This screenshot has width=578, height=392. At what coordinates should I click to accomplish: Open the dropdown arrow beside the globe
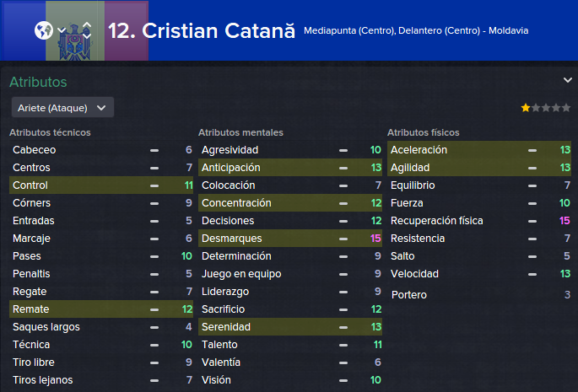[62, 30]
